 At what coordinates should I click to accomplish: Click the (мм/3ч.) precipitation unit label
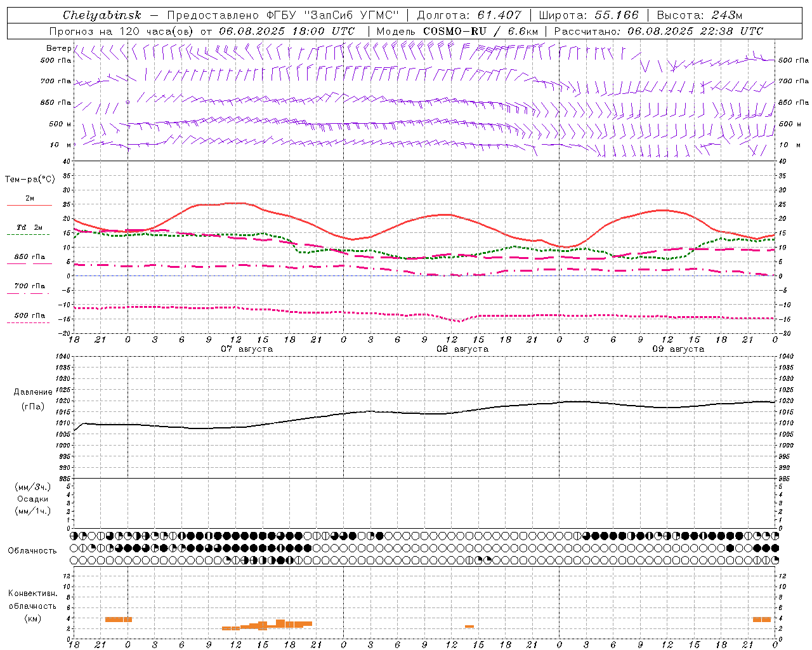tap(33, 487)
